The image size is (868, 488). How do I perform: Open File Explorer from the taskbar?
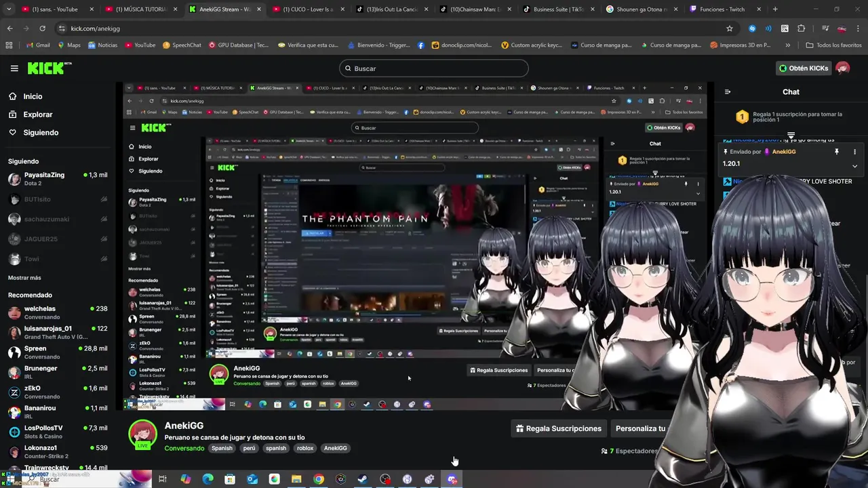pos(296,479)
